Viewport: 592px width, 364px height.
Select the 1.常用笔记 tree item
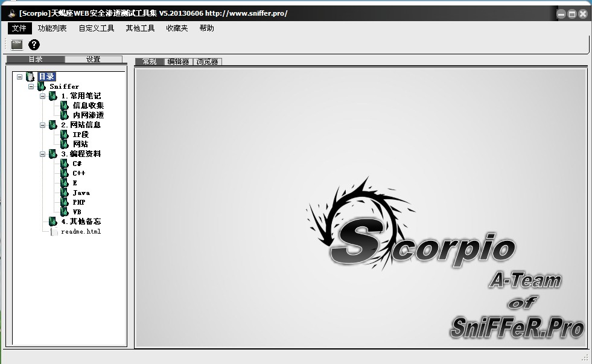[81, 96]
